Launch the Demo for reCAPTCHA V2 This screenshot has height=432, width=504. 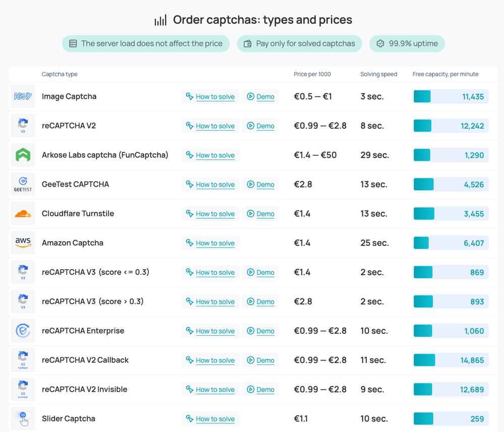(261, 126)
